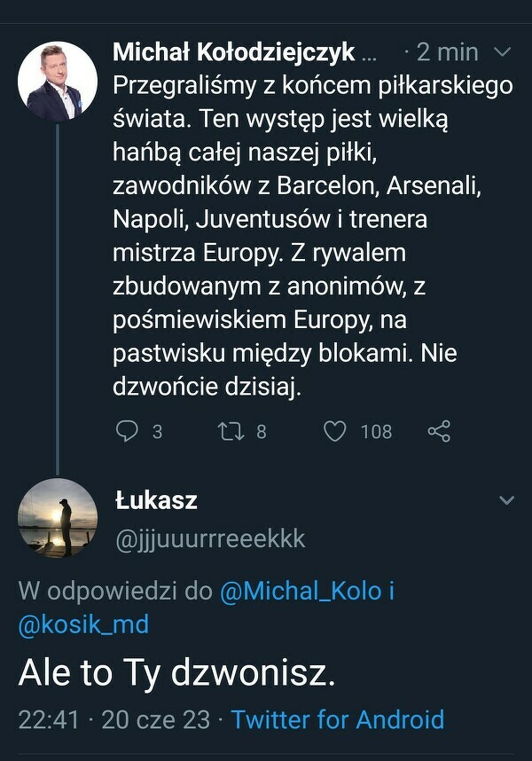Select the reply text Ale to Ty dzwonisz

(177, 675)
